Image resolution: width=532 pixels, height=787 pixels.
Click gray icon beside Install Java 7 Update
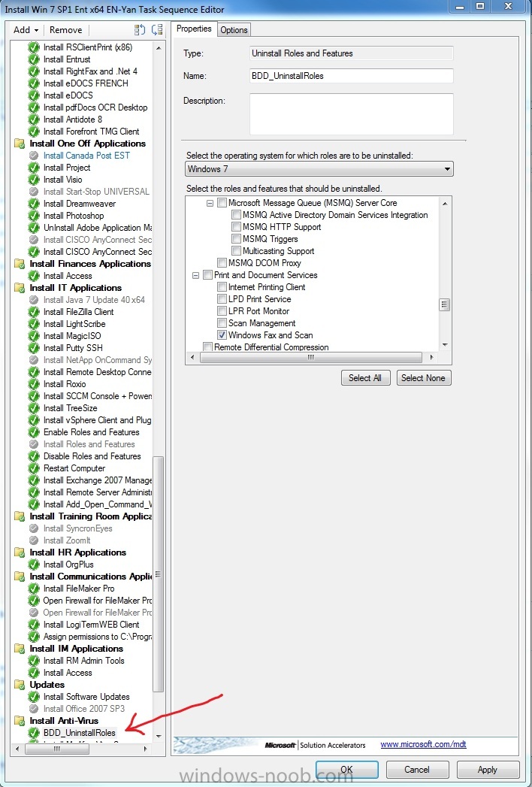(34, 300)
